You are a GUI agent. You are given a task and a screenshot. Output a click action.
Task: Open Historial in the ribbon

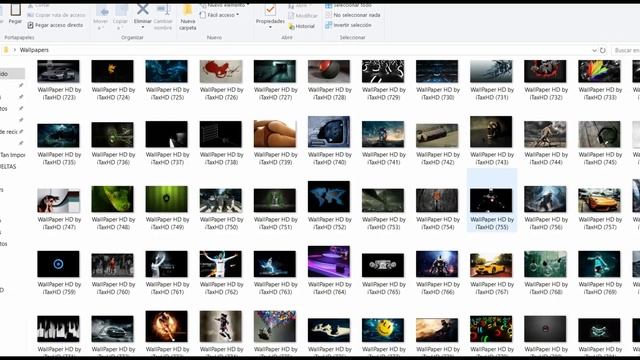point(302,26)
